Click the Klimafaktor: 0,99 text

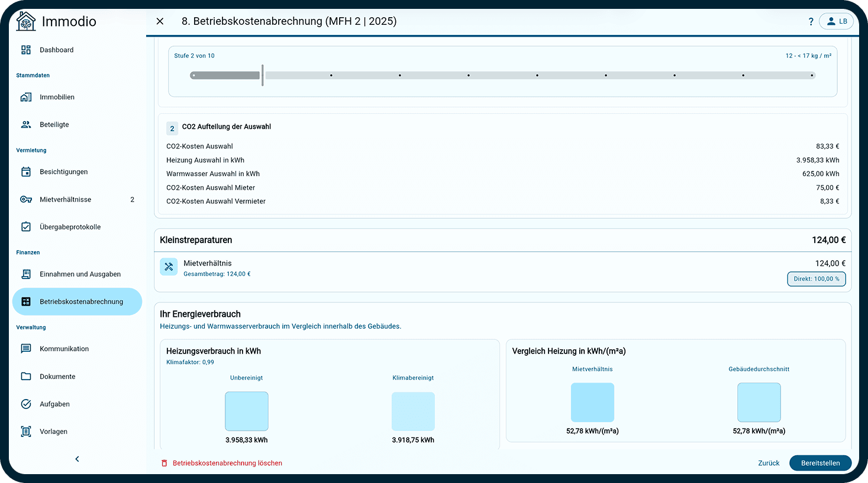pyautogui.click(x=190, y=362)
